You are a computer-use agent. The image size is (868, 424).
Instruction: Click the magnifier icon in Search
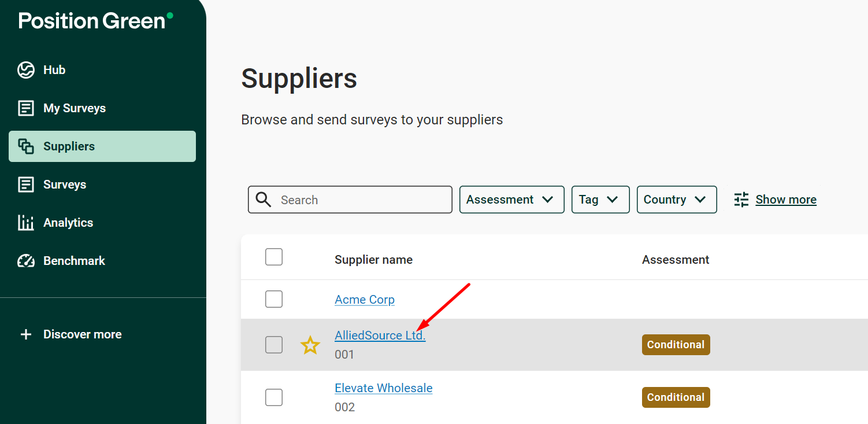pyautogui.click(x=264, y=200)
